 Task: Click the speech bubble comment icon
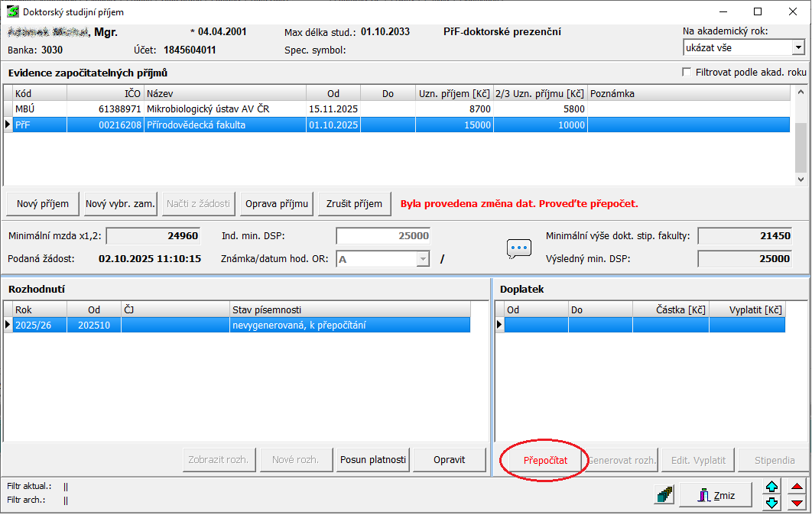pyautogui.click(x=519, y=248)
